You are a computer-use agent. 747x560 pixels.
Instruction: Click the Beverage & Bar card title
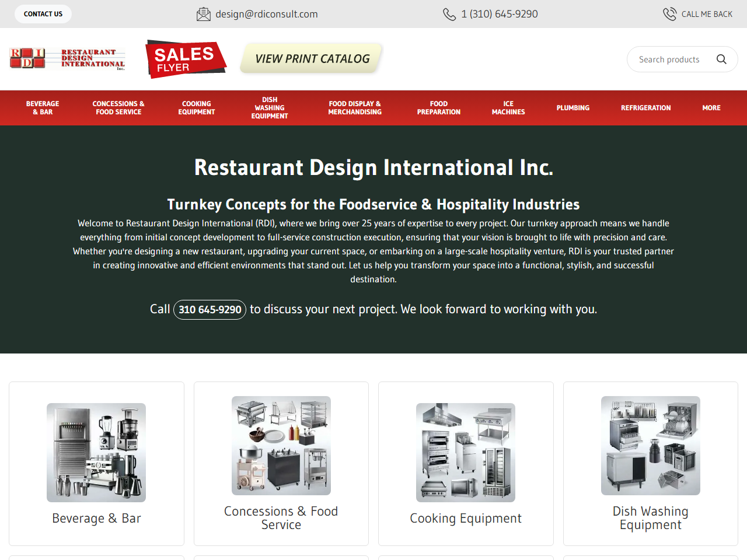(x=96, y=519)
